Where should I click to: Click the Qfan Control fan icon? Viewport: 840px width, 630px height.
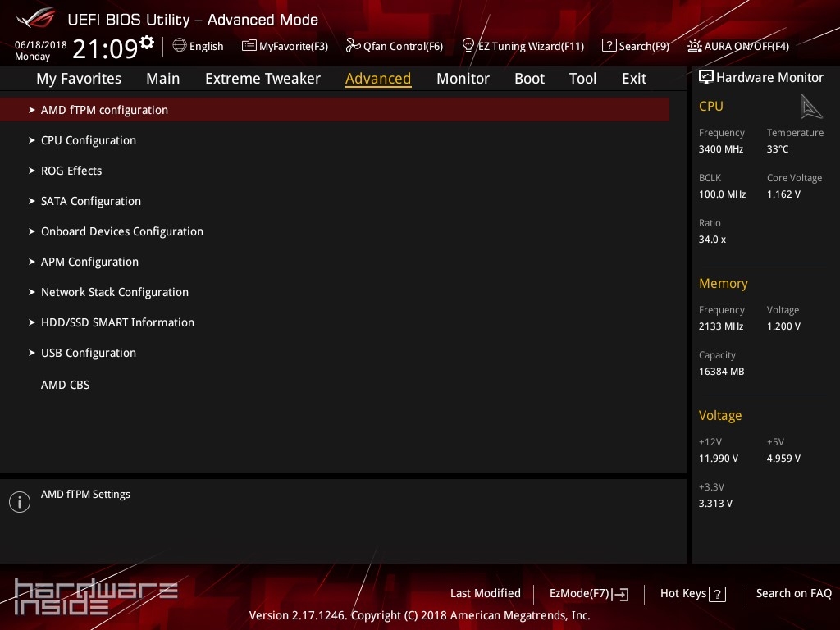(353, 46)
